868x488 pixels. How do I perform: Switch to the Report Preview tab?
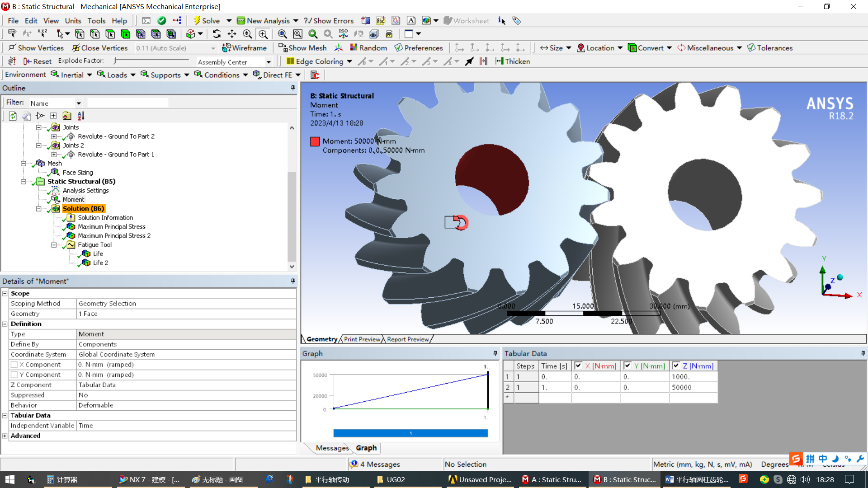tap(408, 339)
